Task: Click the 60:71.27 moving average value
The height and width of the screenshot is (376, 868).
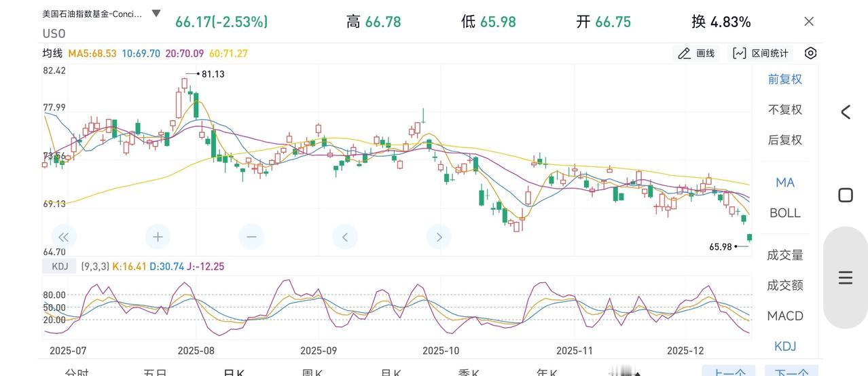Action: point(228,53)
